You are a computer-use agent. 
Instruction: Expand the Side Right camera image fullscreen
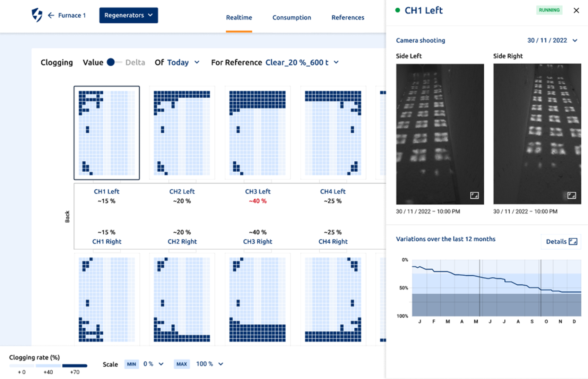tap(571, 196)
